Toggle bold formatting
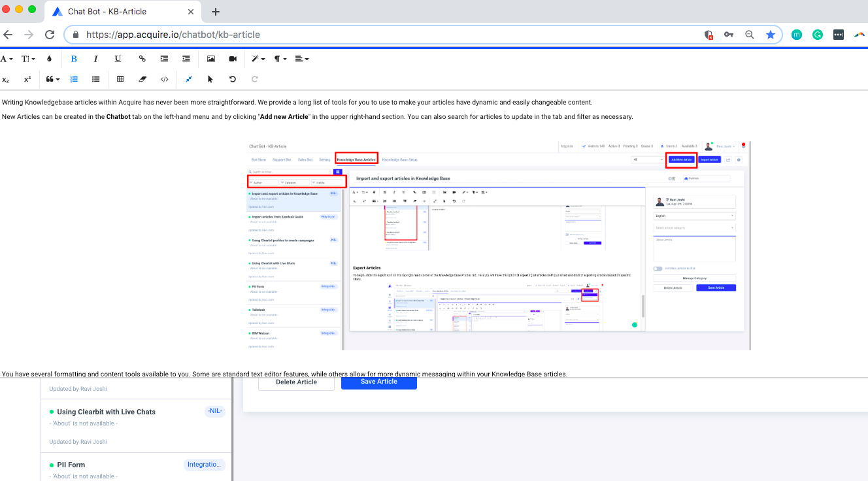This screenshot has width=868, height=481. 74,59
